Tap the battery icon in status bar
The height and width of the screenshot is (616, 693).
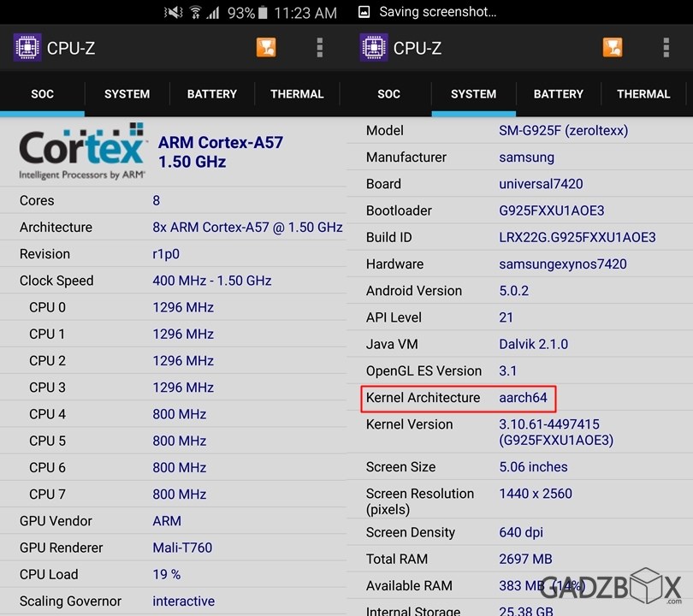[x=263, y=12]
